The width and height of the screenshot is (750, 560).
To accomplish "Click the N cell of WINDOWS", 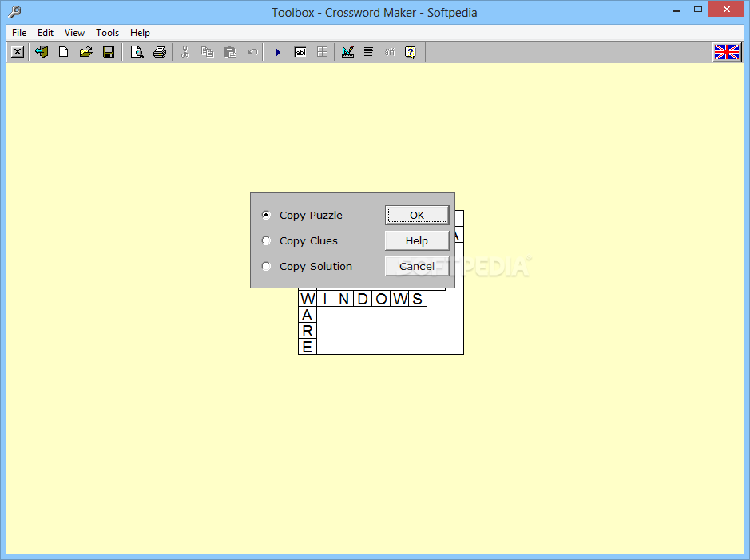I will coord(344,299).
